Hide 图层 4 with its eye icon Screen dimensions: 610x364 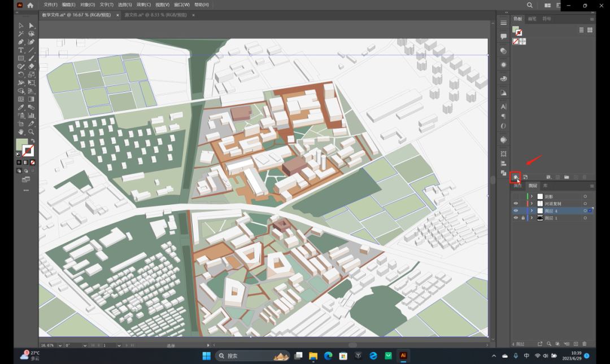point(516,210)
